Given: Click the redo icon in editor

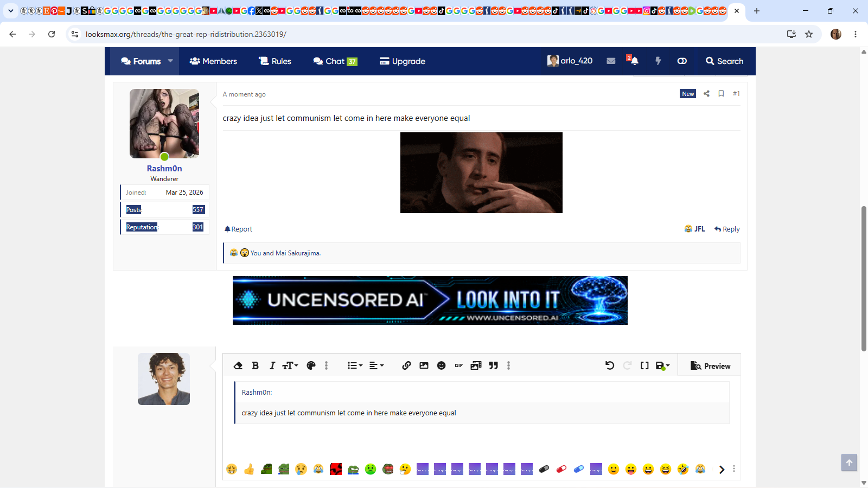Looking at the screenshot, I should coord(627,365).
